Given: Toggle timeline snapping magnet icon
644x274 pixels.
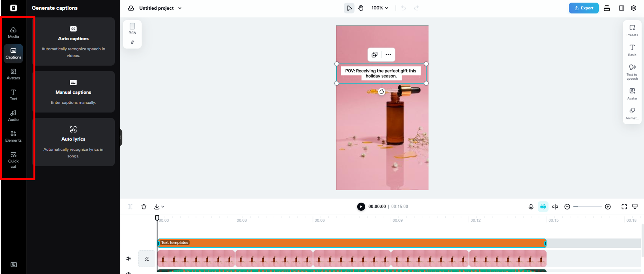Looking at the screenshot, I should tap(543, 207).
